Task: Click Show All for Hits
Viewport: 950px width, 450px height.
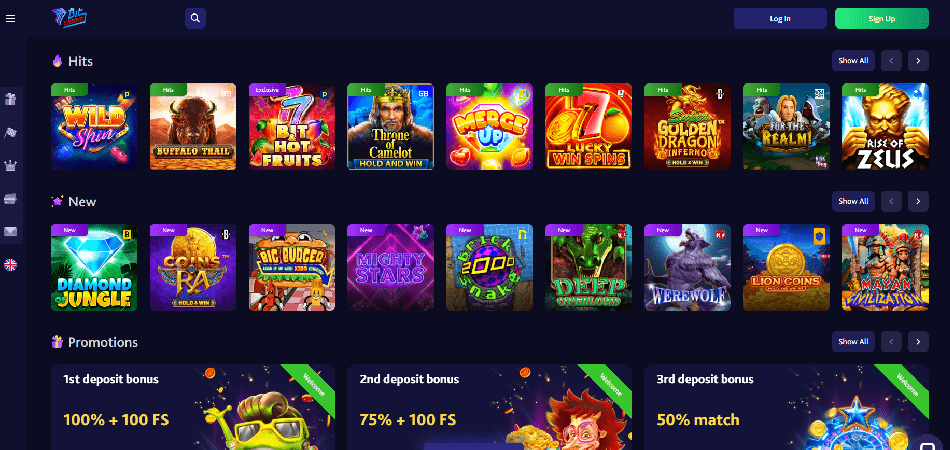Action: coord(853,61)
